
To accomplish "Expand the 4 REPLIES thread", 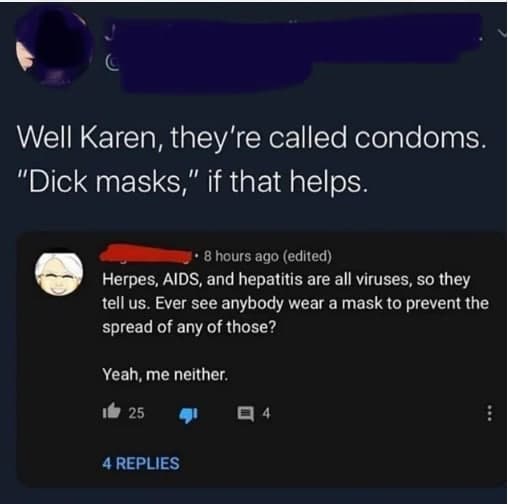I will [x=141, y=463].
